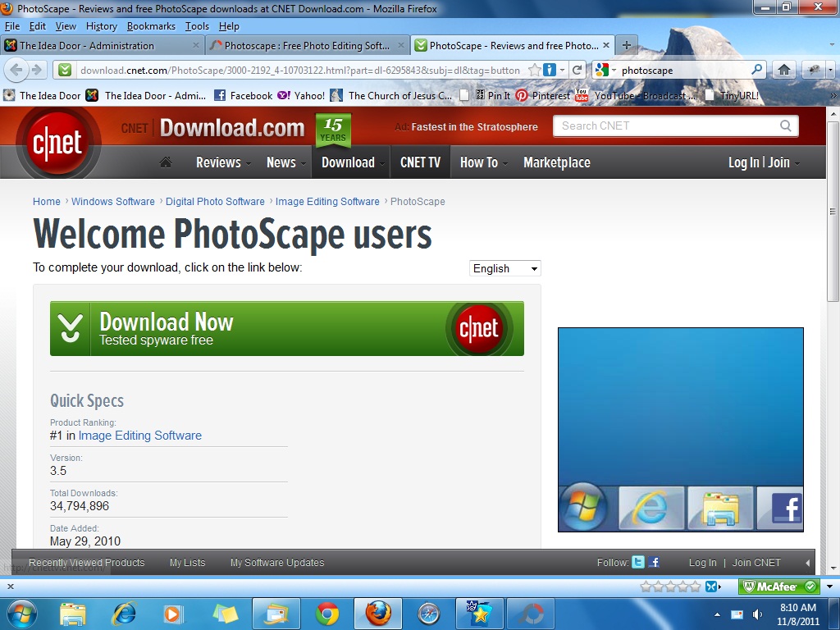Expand the Reviews navigation menu
Screen dimensions: 840x630
[x=223, y=162]
